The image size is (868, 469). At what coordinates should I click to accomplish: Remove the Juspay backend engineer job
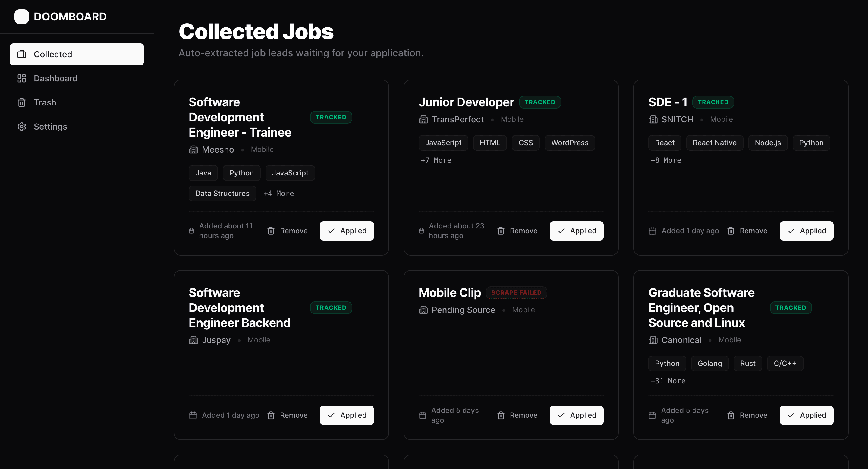pos(288,415)
